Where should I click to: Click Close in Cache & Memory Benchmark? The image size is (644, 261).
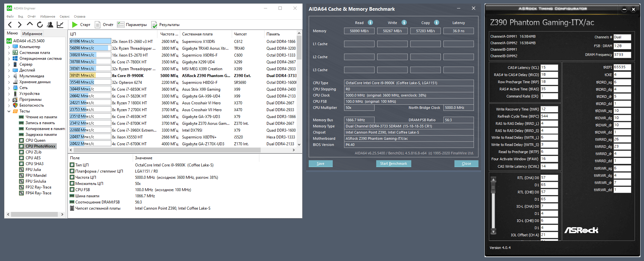click(466, 163)
